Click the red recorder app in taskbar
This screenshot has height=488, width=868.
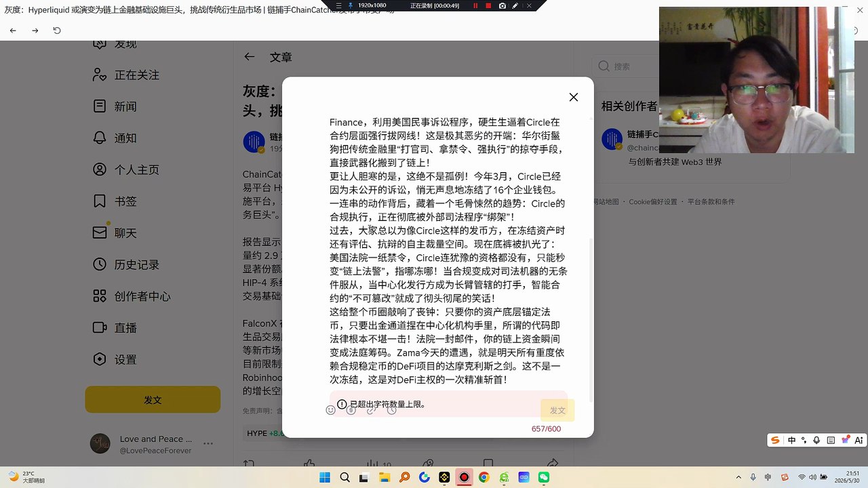pyautogui.click(x=464, y=477)
